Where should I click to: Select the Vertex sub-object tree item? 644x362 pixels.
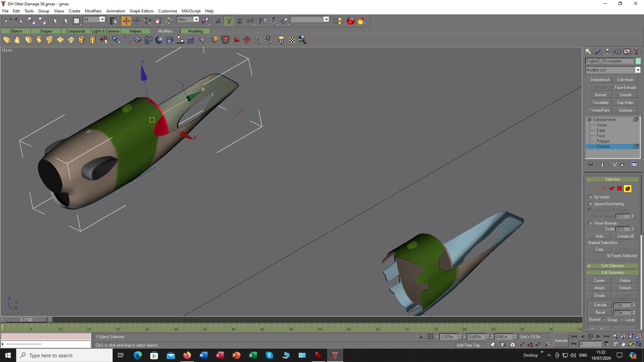coord(602,125)
